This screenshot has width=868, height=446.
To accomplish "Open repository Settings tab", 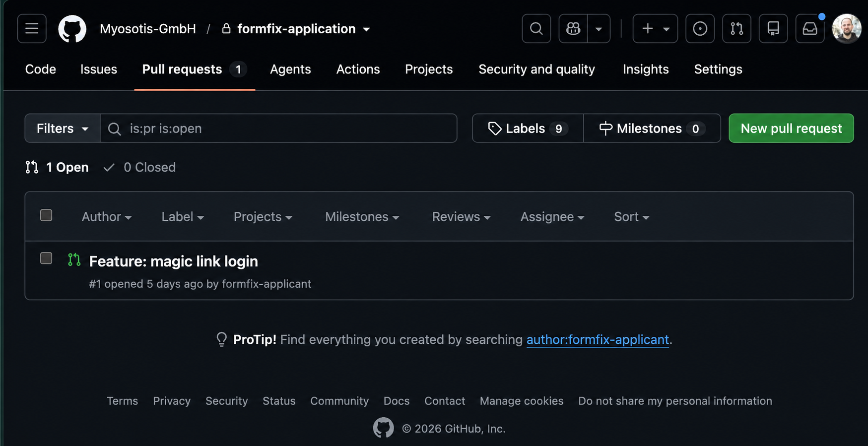I will point(718,69).
